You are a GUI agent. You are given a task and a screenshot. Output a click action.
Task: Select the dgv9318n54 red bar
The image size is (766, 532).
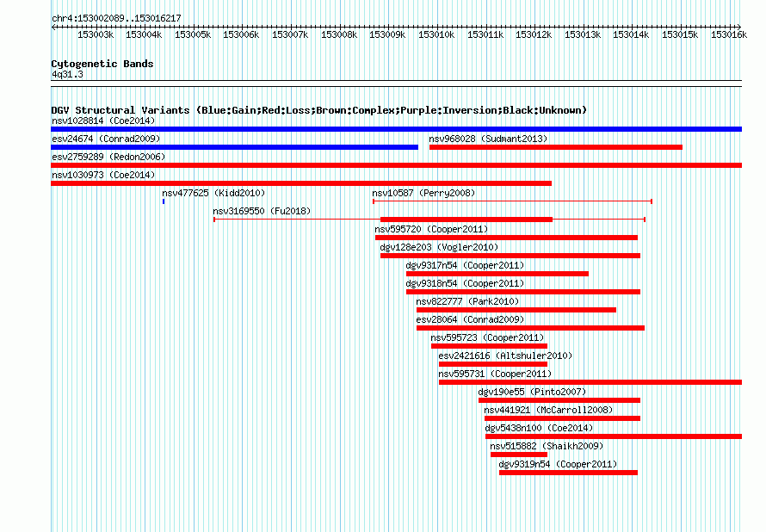click(523, 292)
